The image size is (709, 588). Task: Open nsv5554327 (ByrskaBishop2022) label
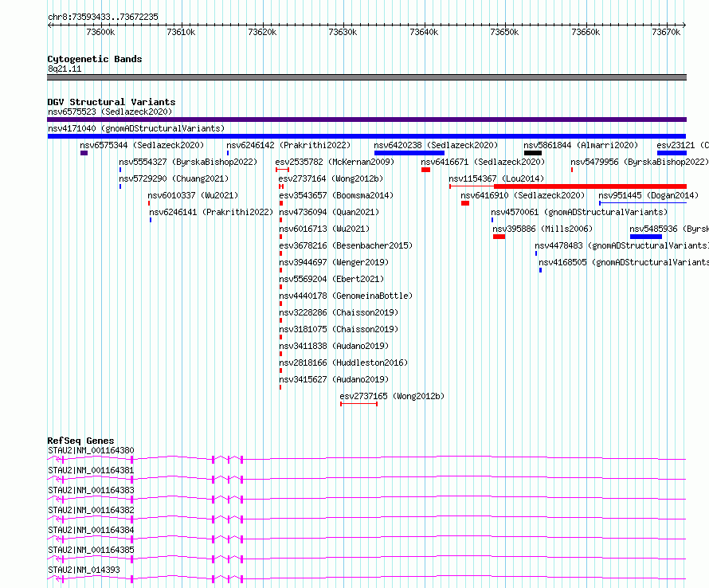pyautogui.click(x=188, y=162)
